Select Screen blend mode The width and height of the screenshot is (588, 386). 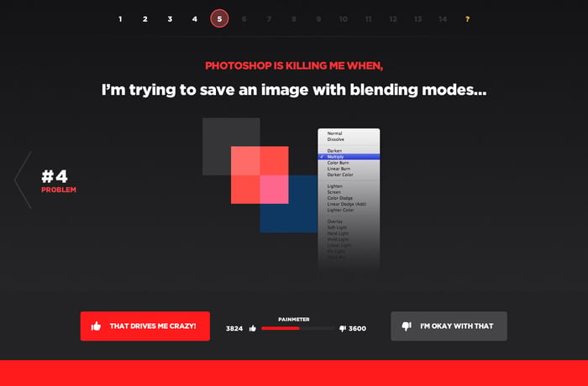(x=333, y=192)
